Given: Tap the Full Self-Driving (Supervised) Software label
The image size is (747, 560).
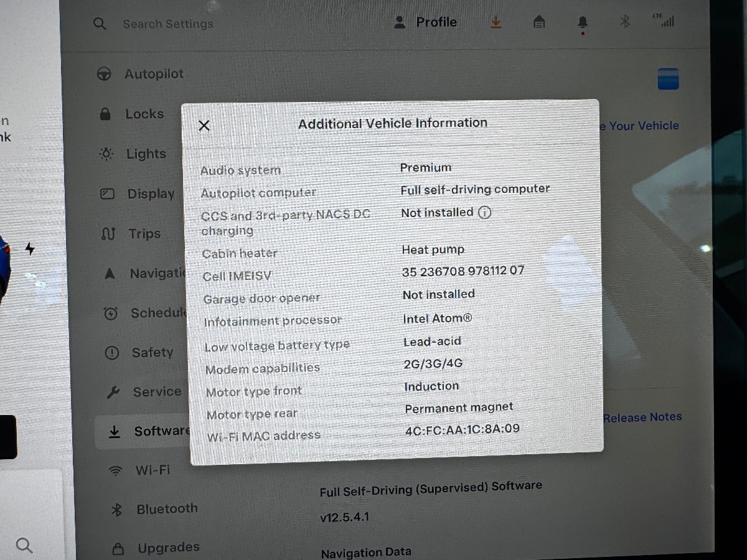Looking at the screenshot, I should [x=431, y=488].
